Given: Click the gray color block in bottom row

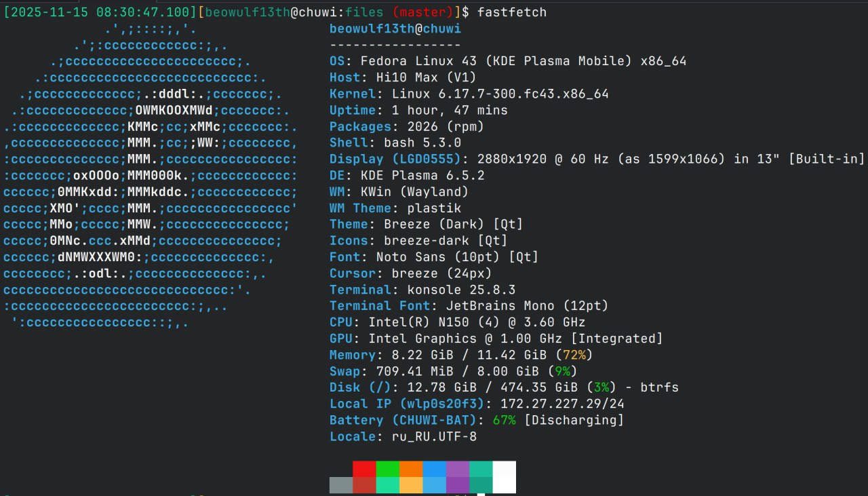Looking at the screenshot, I should click(340, 485).
